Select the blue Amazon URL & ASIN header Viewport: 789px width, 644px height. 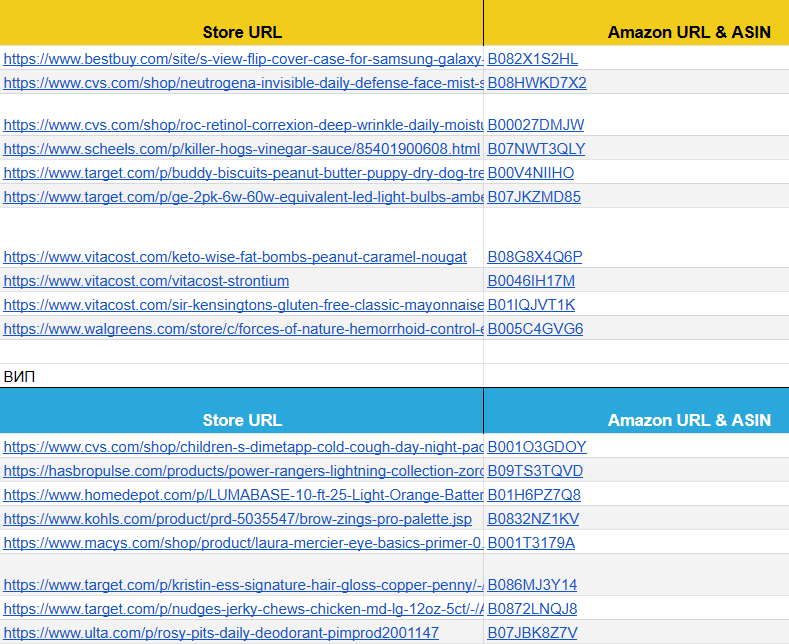637,411
